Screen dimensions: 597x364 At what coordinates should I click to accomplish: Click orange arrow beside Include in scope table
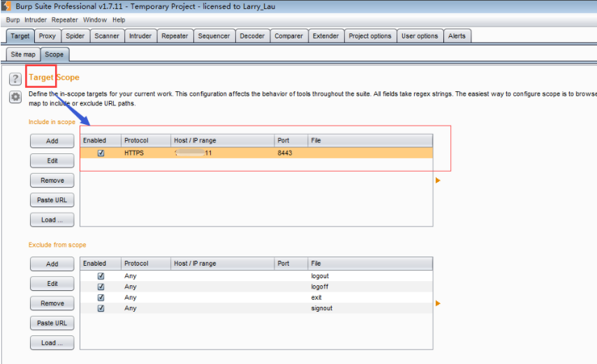point(438,181)
